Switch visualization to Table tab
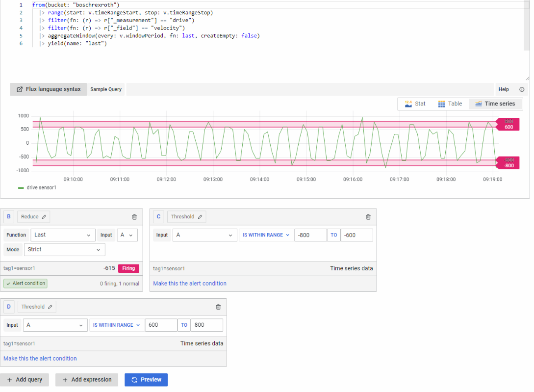The height and width of the screenshot is (392, 534). [450, 104]
